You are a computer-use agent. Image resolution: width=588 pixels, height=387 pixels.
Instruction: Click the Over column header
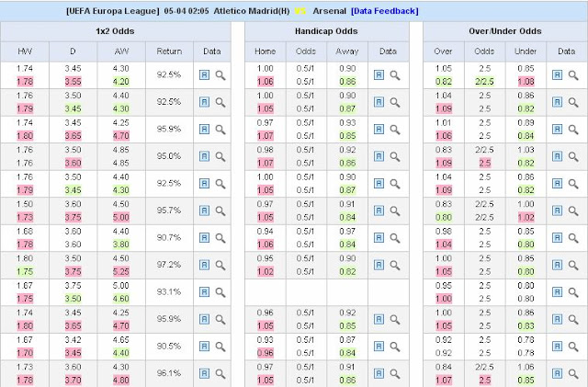[x=443, y=51]
